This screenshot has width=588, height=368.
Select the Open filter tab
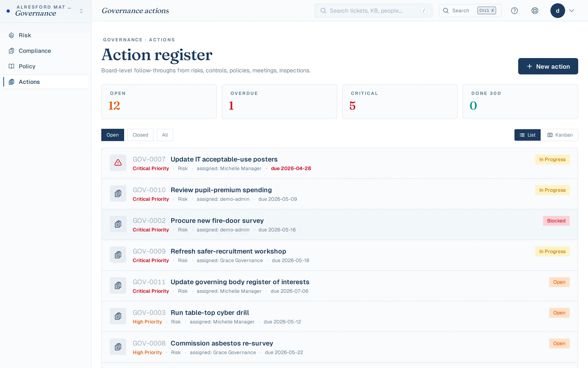coord(112,135)
